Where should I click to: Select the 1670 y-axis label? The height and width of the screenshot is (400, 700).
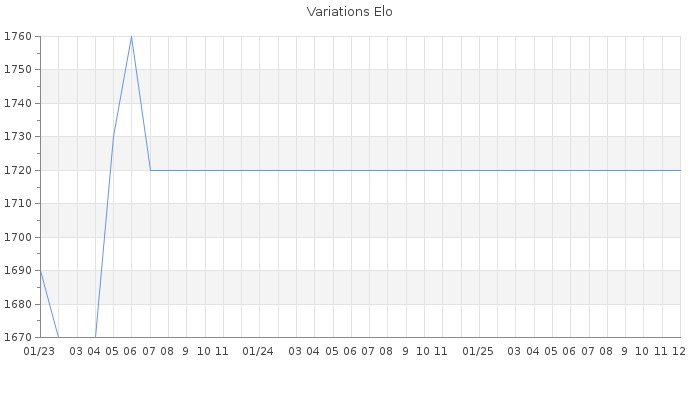(x=18, y=338)
